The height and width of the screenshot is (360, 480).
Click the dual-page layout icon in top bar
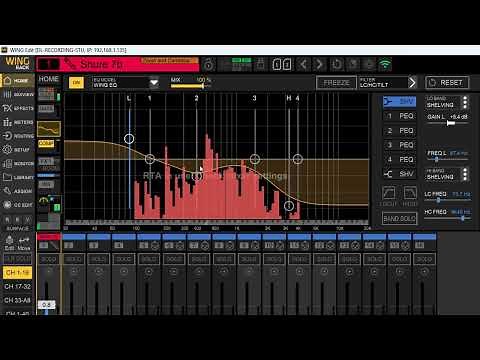282,64
